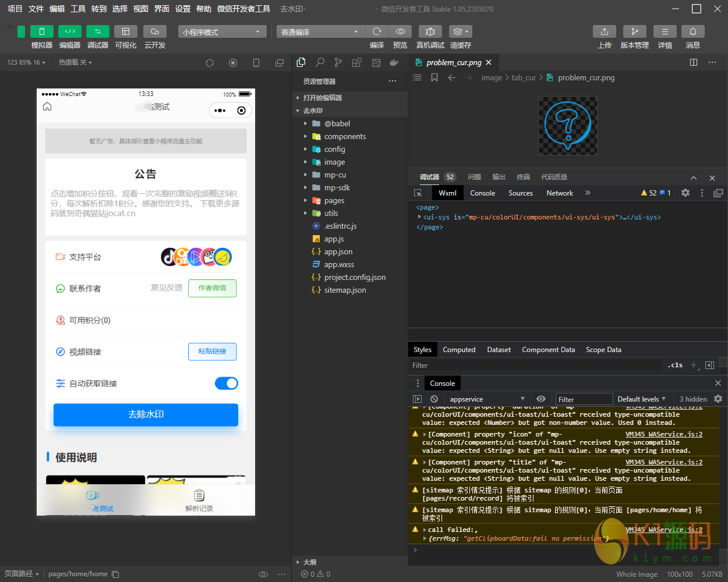Click the 上传 upload icon
Viewport: 728px width, 582px height.
coord(604,31)
